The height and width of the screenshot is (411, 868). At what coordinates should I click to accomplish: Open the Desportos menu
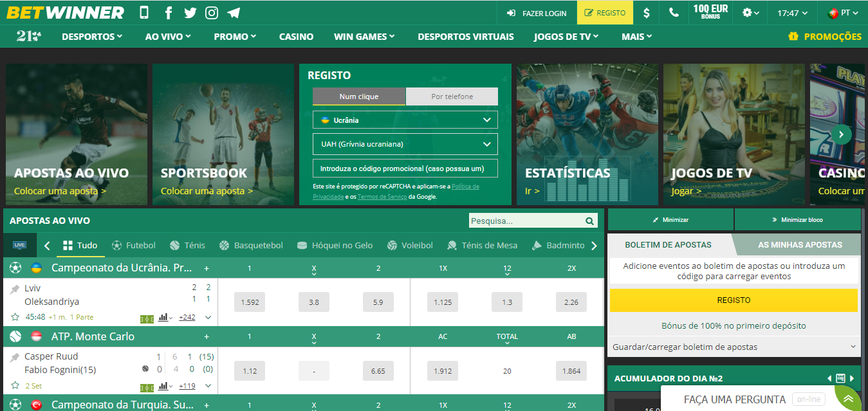point(92,37)
